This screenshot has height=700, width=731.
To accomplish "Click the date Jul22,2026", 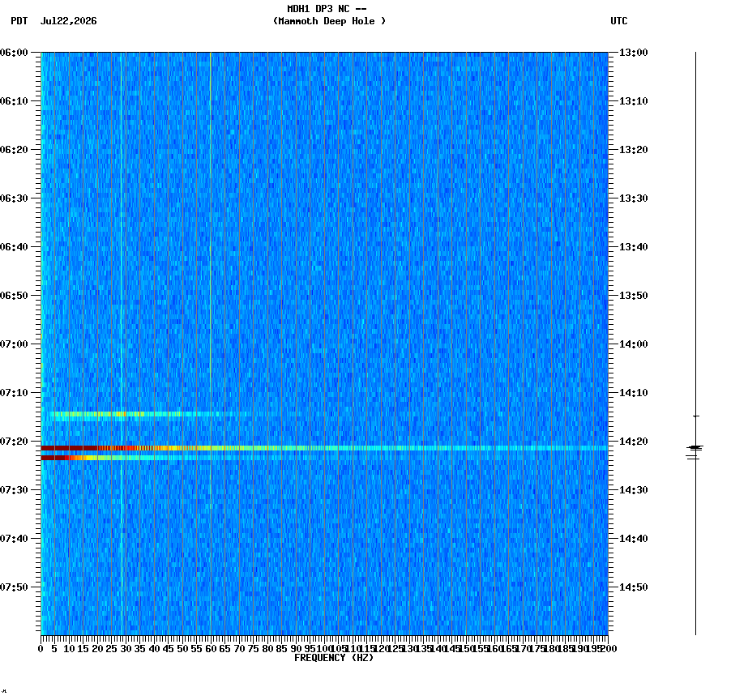I will pos(69,21).
